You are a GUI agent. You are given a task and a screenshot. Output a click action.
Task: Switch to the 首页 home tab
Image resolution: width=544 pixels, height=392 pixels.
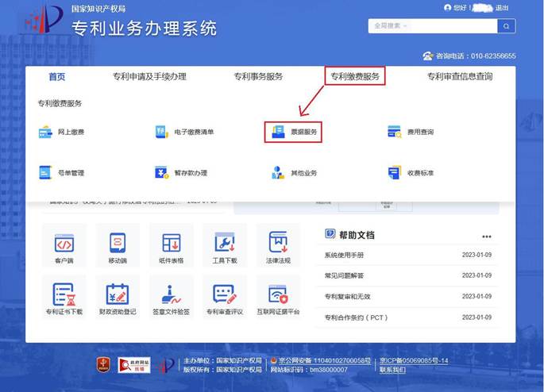click(x=56, y=77)
